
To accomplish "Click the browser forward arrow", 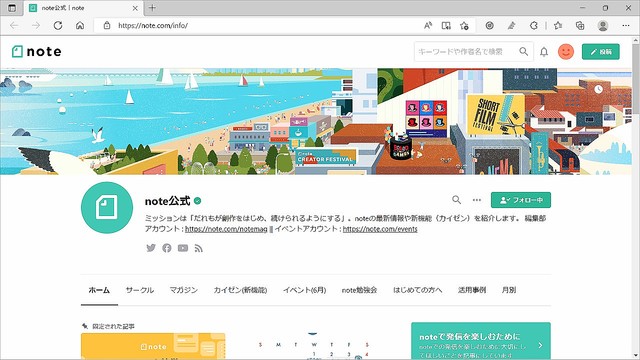I will tap(36, 25).
